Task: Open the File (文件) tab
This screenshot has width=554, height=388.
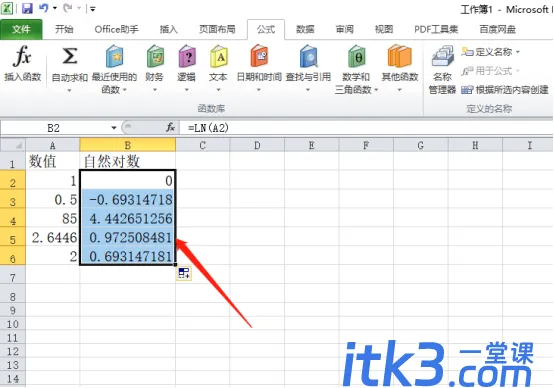Action: point(21,29)
